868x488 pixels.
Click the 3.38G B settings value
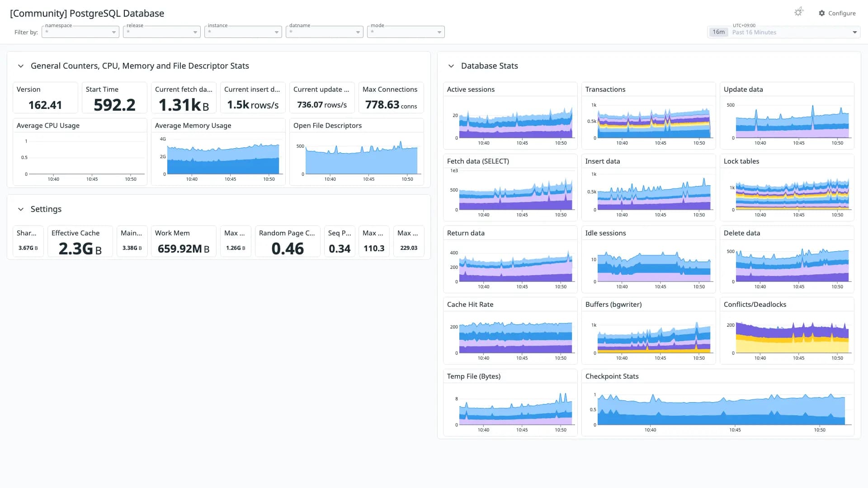[x=132, y=248]
